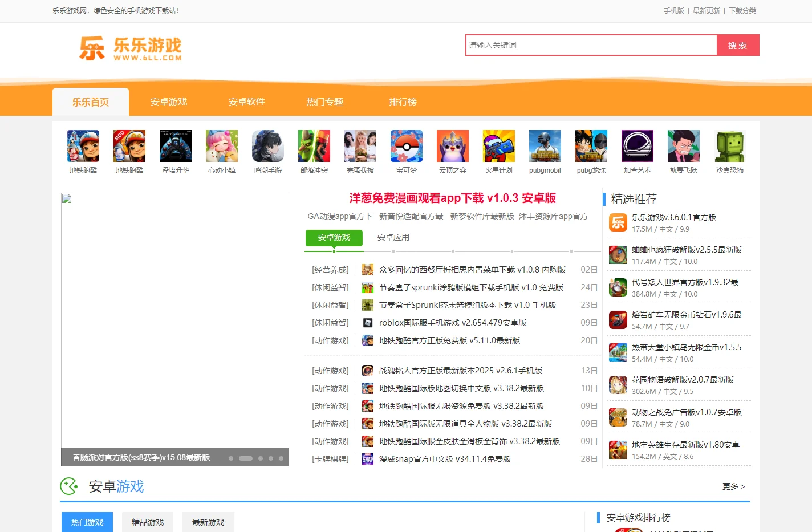Screen dimensions: 812x532
Task: Click the 地牢英雄生存 app icon
Action: (618, 450)
